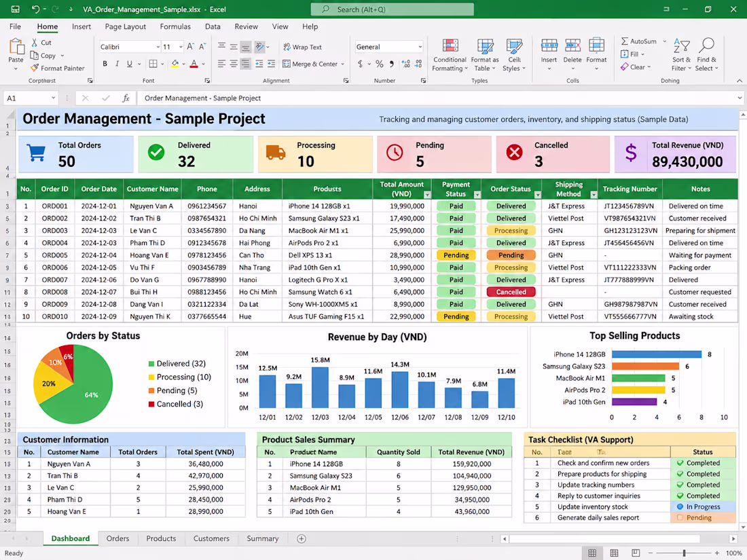Viewport: 747px width, 560px height.
Task: Click the Save disk icon in title bar
Action: click(15, 9)
